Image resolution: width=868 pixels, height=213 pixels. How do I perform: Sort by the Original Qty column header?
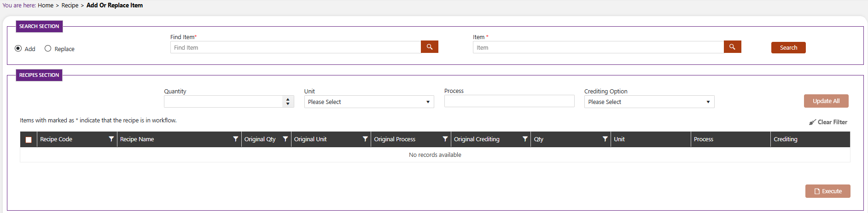(x=260, y=139)
